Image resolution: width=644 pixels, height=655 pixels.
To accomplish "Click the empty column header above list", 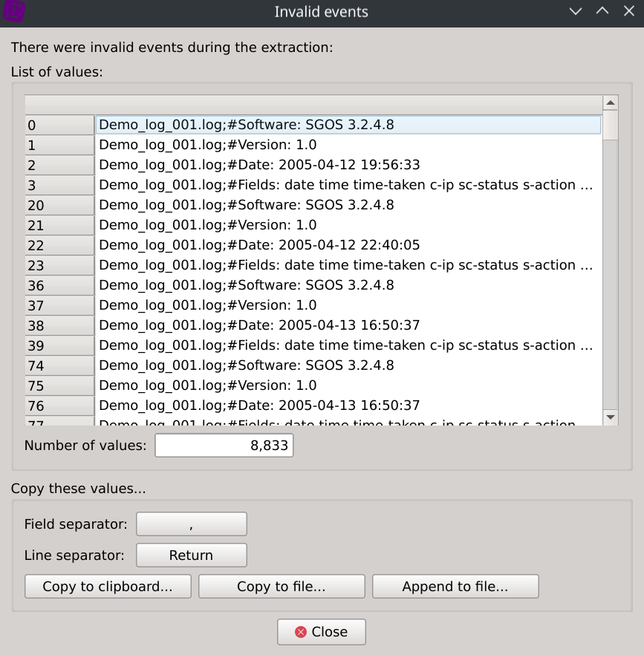I will 312,102.
